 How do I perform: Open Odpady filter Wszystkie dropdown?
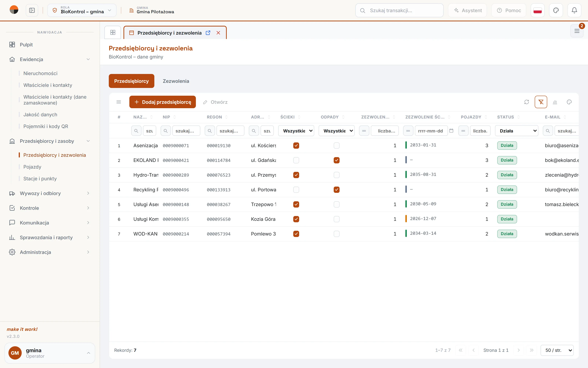336,131
